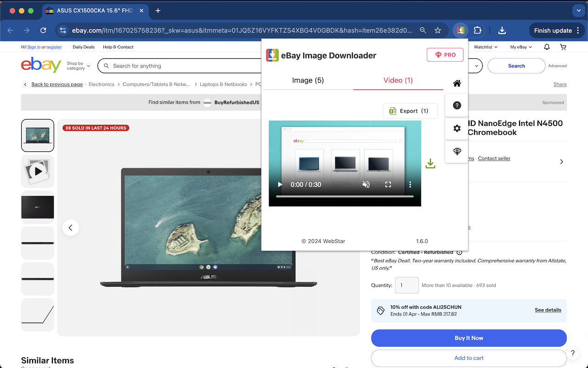588x368 pixels.
Task: Open the eBay shopping cart
Action: [x=563, y=47]
